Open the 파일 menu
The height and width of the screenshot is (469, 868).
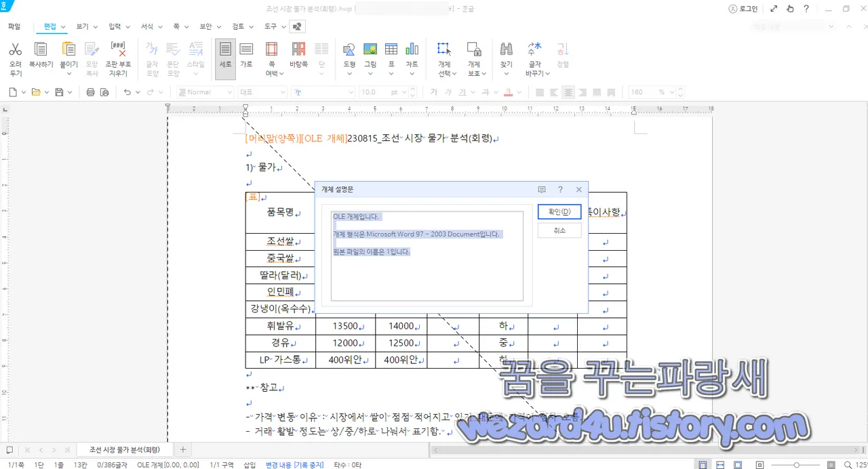(14, 26)
